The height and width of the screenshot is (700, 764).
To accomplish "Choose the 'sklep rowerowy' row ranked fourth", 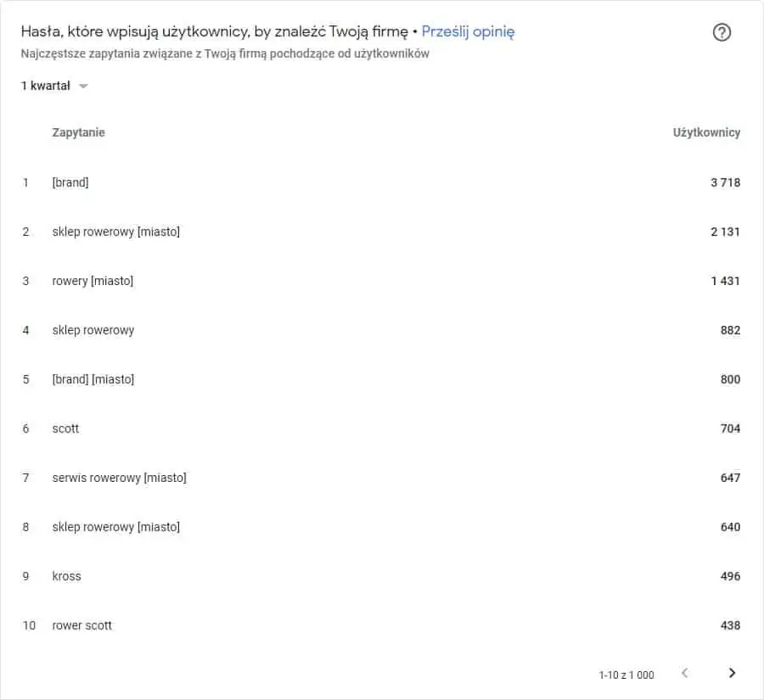I will point(381,330).
